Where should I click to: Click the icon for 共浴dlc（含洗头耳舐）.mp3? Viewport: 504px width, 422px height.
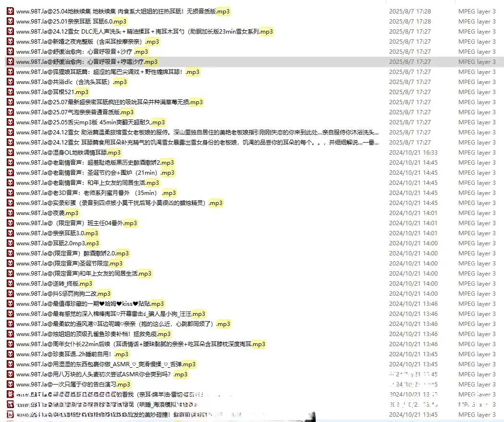coord(10,82)
